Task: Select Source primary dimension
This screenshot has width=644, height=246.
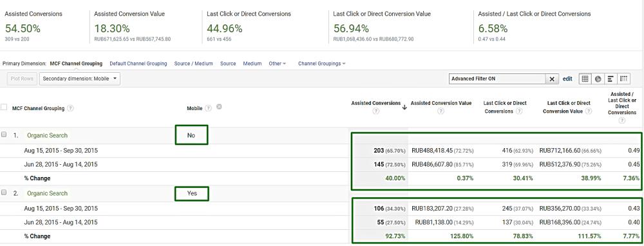Action: (228, 64)
